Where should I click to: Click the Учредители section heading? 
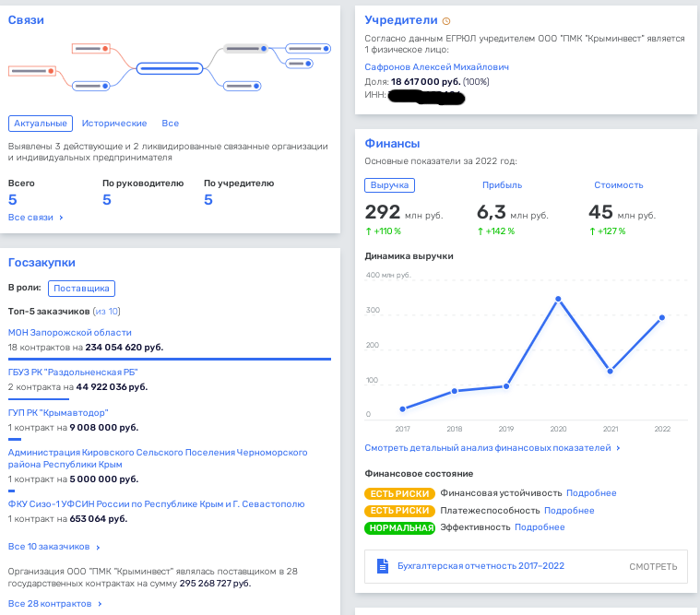[x=401, y=20]
